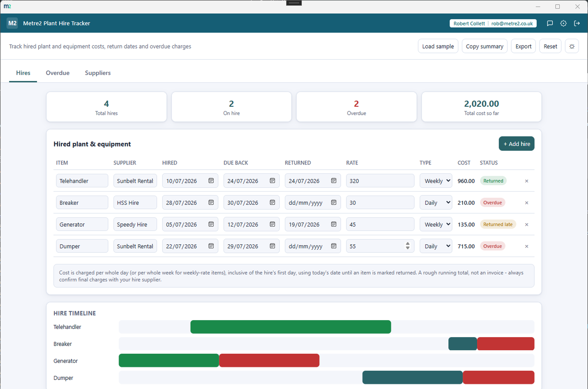The image size is (588, 389).
Task: Click the Load sample button
Action: pos(438,46)
